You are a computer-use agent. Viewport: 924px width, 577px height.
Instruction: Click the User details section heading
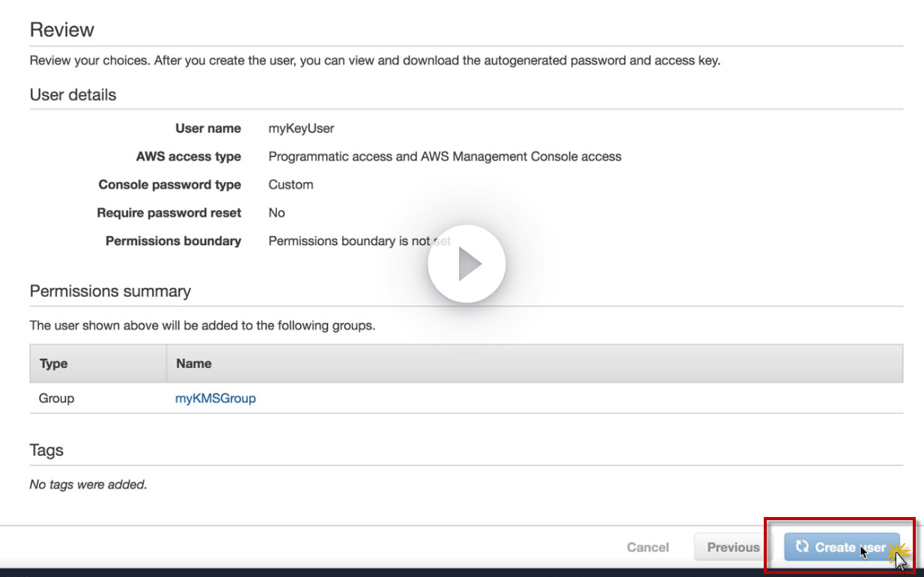[x=73, y=95]
